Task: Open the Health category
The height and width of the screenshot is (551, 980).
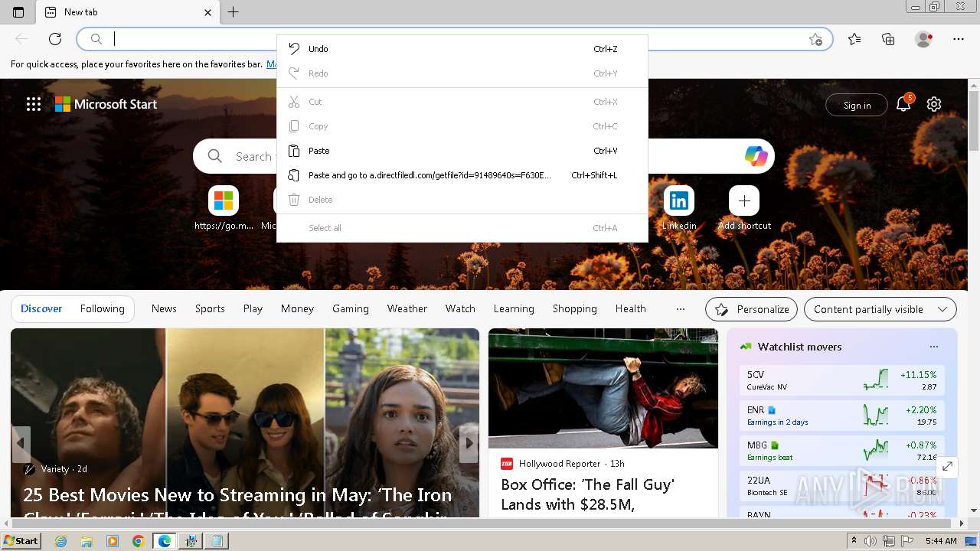Action: pos(631,308)
